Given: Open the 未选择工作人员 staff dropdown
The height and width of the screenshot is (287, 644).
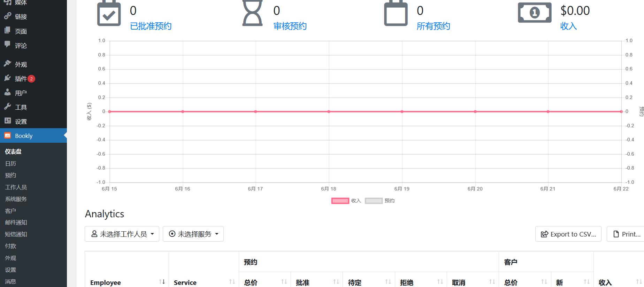Looking at the screenshot, I should click(x=122, y=234).
